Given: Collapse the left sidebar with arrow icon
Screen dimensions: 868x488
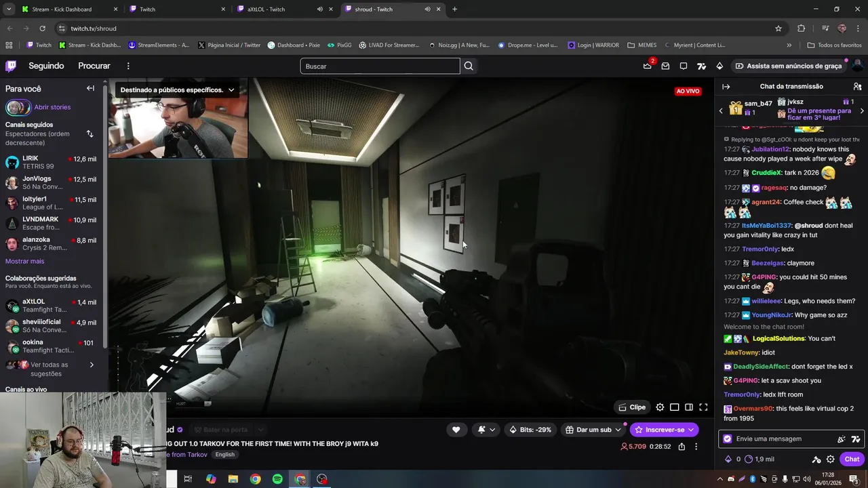Looking at the screenshot, I should [x=90, y=88].
